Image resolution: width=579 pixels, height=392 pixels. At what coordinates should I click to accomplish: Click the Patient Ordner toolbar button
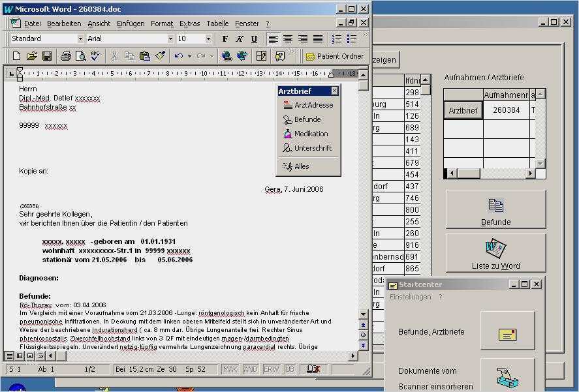[x=335, y=56]
